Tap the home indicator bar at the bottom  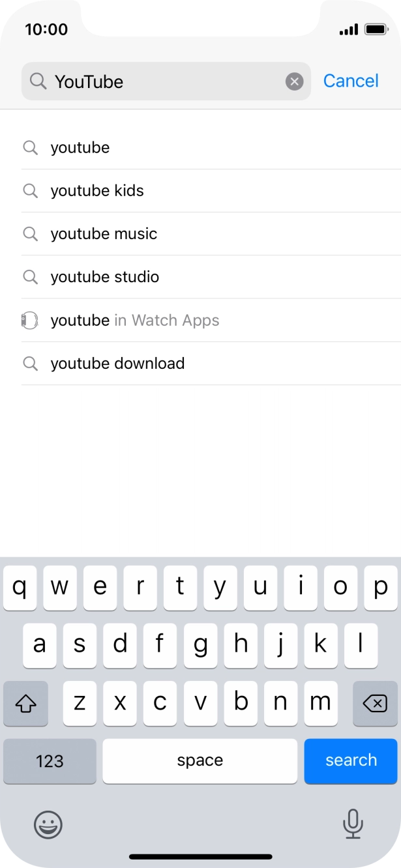point(200,857)
